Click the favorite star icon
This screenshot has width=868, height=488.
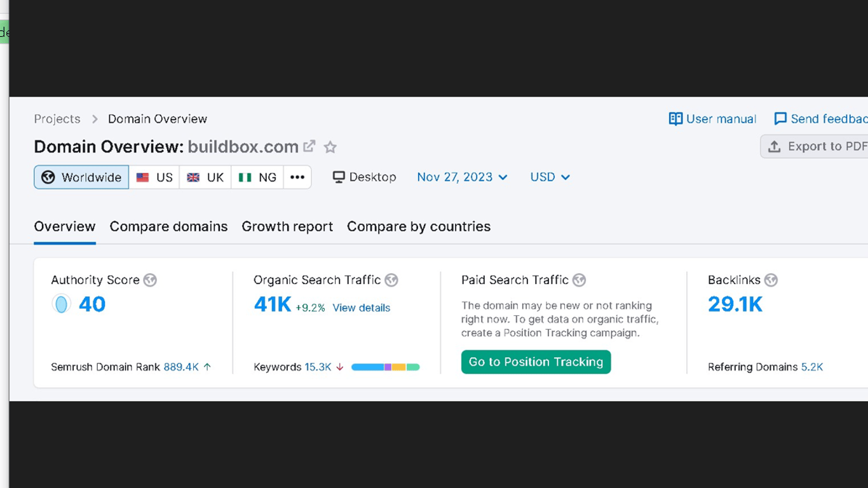pyautogui.click(x=330, y=147)
